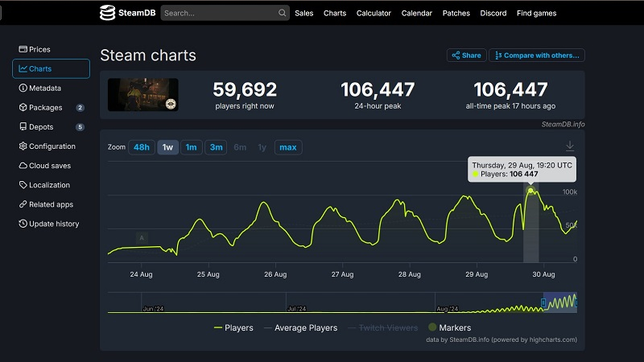Toggle Markers visibility in chart legend
This screenshot has width=644, height=362.
pos(449,327)
